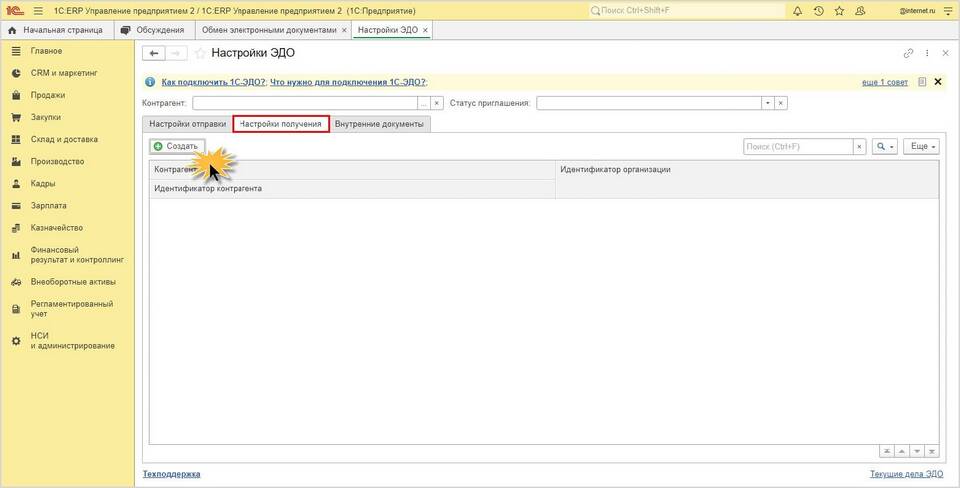The height and width of the screenshot is (488, 960).
Task: Close the yellow tips banner
Action: (x=938, y=81)
